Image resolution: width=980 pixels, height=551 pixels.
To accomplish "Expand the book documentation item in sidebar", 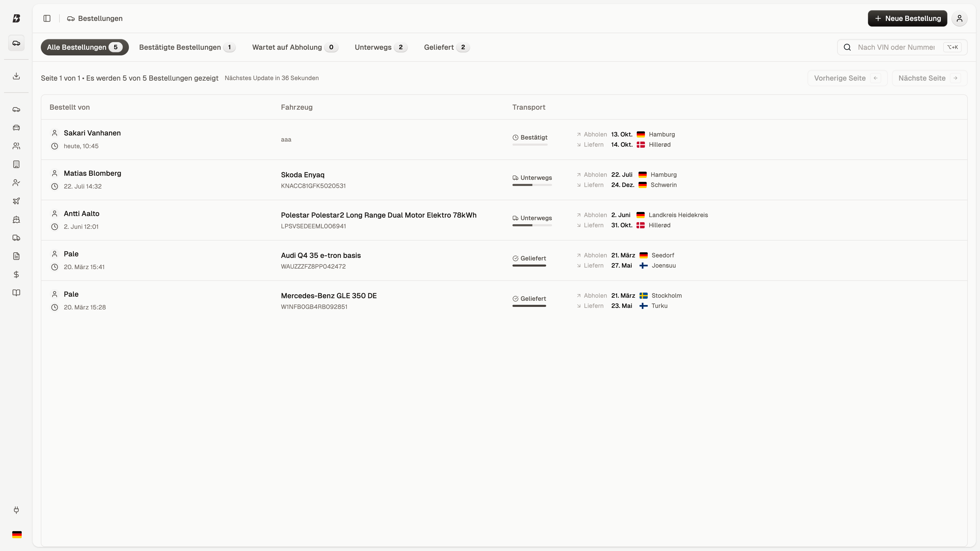I will coord(16,292).
